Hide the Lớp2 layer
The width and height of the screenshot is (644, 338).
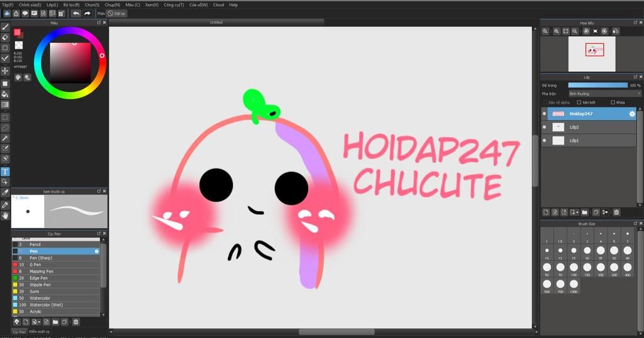tap(545, 127)
